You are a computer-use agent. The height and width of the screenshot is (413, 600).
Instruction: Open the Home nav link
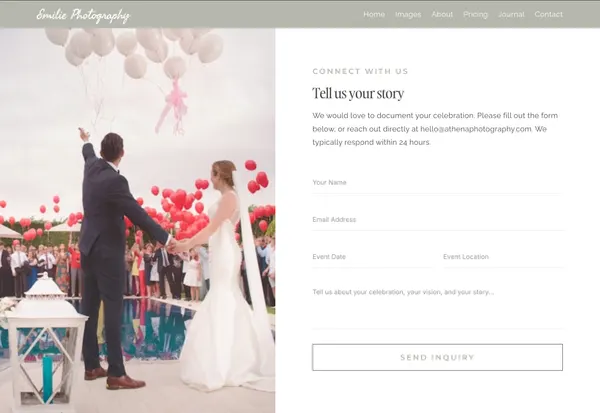click(x=374, y=15)
